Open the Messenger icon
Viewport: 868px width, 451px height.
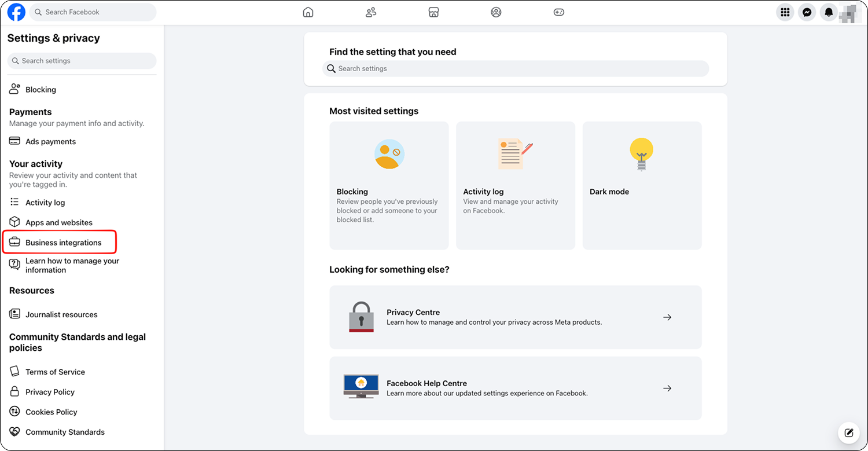pos(807,12)
